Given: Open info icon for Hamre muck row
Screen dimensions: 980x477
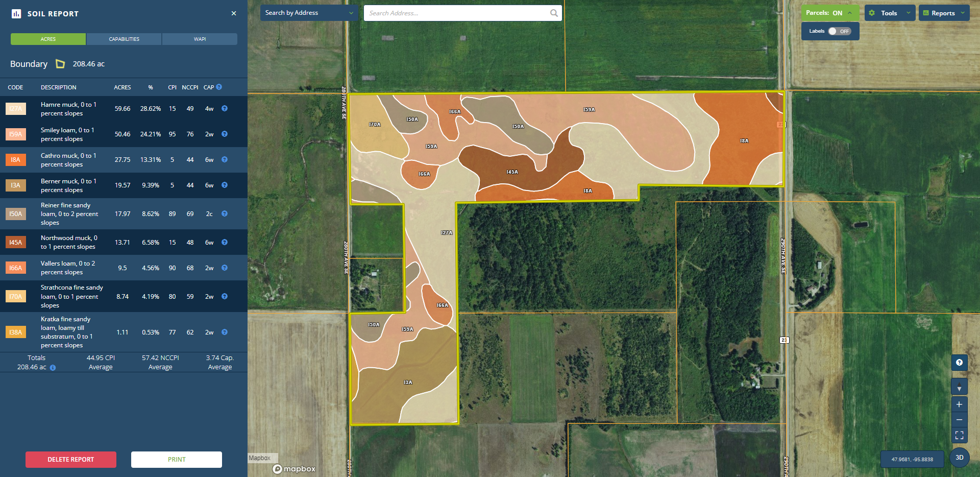Looking at the screenshot, I should coord(225,108).
